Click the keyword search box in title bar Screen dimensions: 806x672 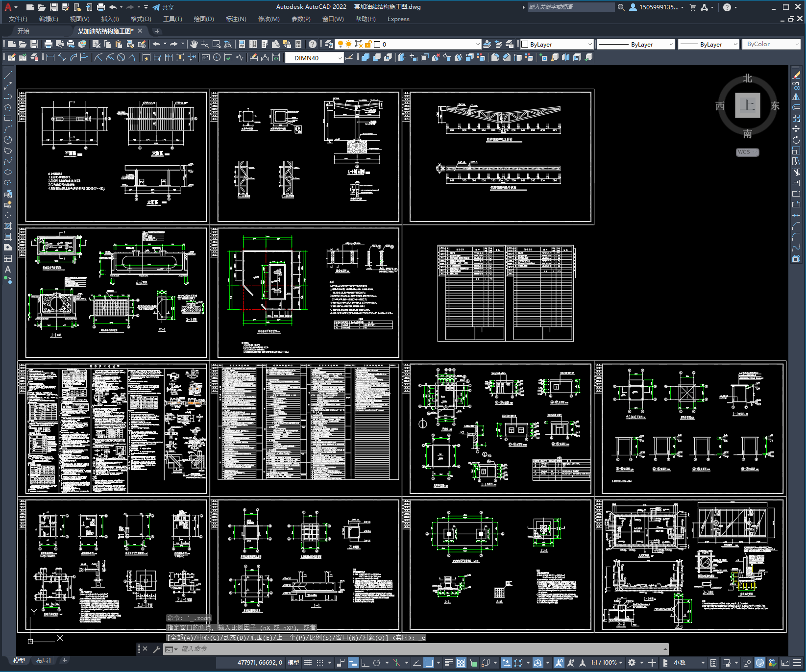pyautogui.click(x=571, y=7)
